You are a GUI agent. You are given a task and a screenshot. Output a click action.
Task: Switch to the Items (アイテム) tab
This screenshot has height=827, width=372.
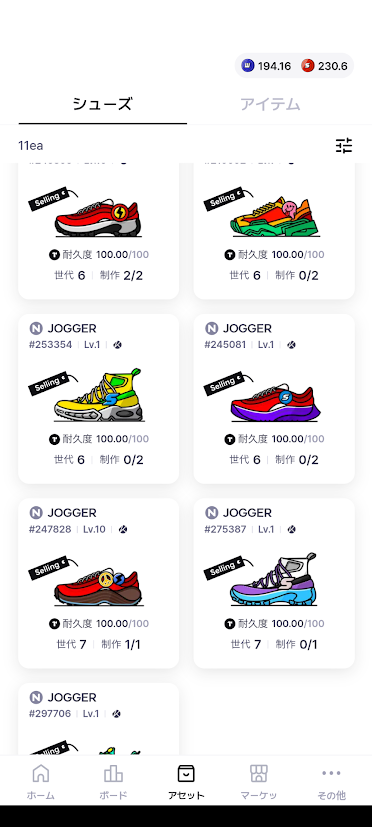[x=270, y=104]
